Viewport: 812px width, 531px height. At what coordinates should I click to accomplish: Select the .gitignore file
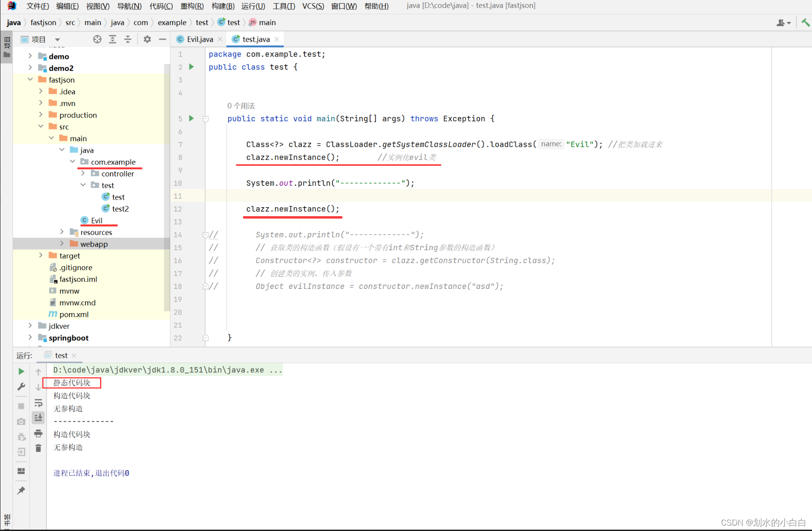click(75, 268)
